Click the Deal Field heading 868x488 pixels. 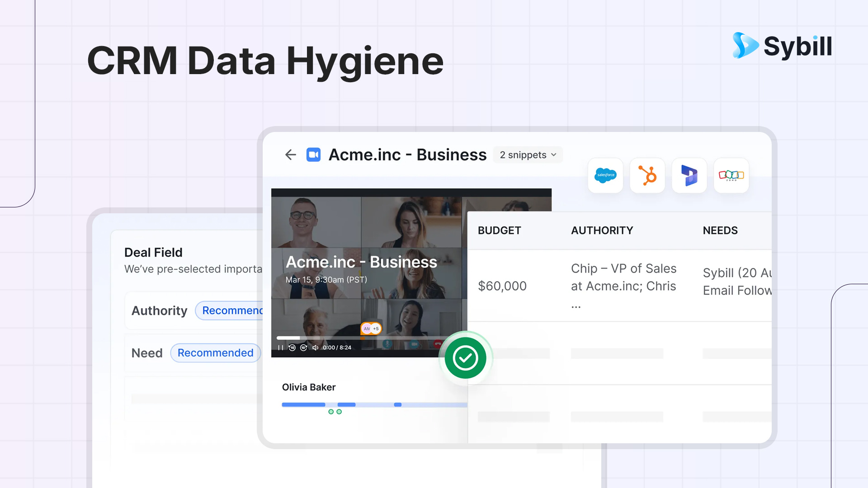[x=153, y=253]
